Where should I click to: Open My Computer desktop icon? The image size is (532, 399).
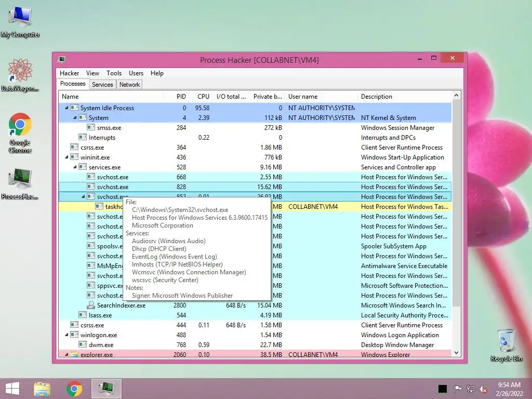pos(20,21)
